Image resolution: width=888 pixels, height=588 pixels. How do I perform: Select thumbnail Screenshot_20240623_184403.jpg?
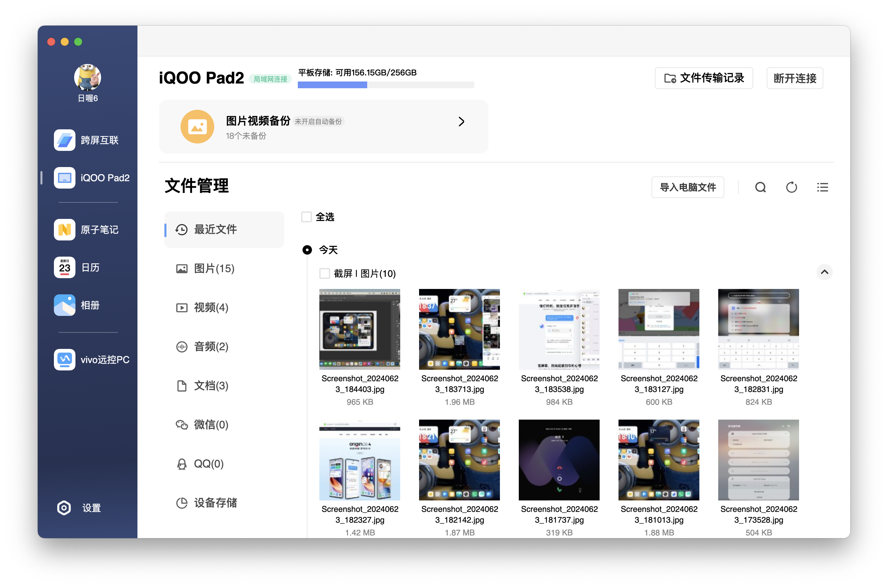click(x=360, y=329)
